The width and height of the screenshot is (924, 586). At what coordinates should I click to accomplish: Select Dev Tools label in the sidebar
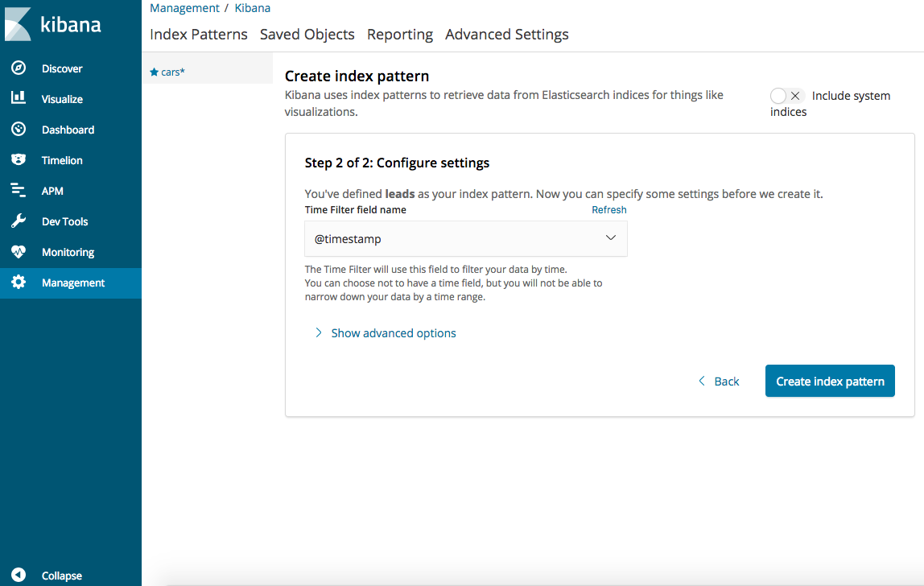coord(65,221)
